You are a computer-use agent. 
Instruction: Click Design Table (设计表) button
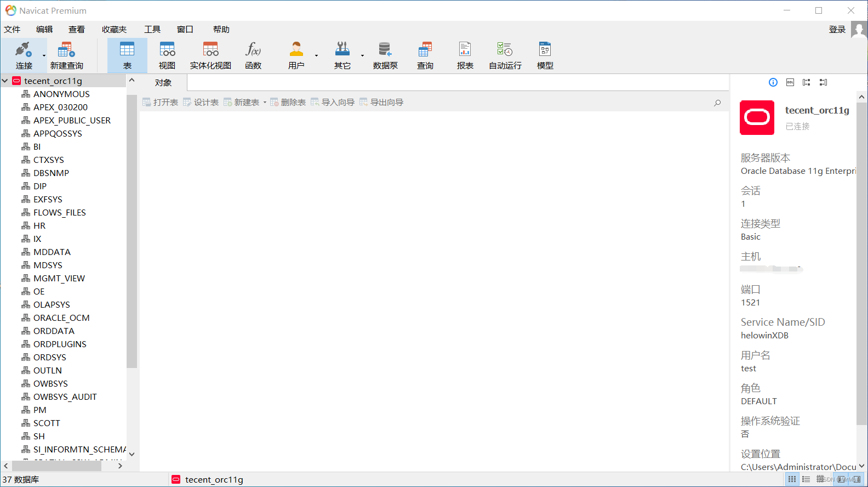201,103
